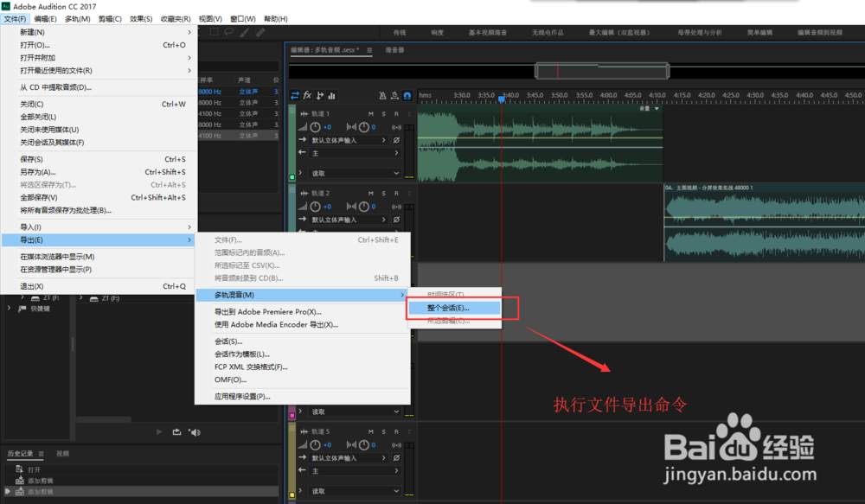Expand the 快捷键 tree node
The image size is (865, 504).
click(x=9, y=309)
